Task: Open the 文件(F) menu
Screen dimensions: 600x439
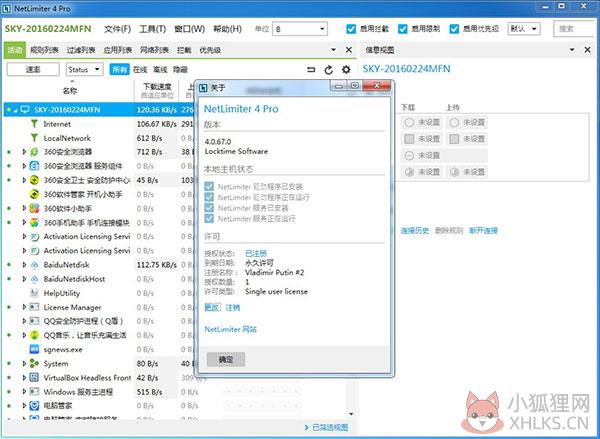Action: tap(117, 29)
